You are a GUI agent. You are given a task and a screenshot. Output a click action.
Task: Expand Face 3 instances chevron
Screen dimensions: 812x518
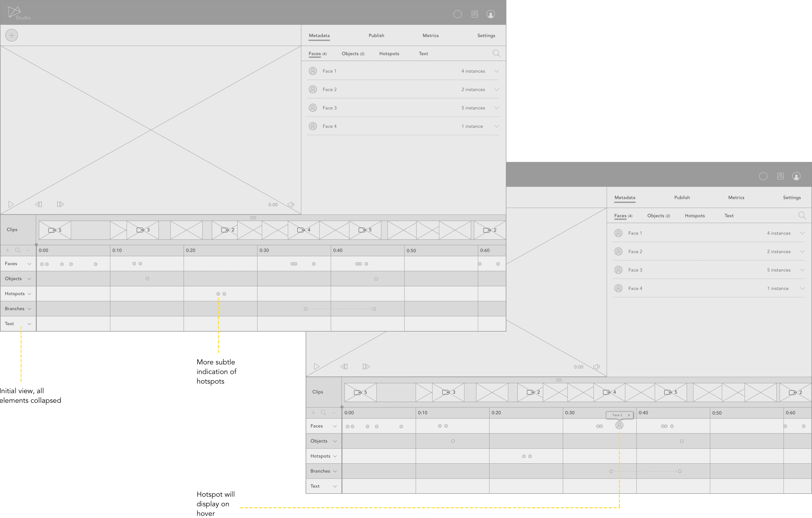click(x=496, y=108)
